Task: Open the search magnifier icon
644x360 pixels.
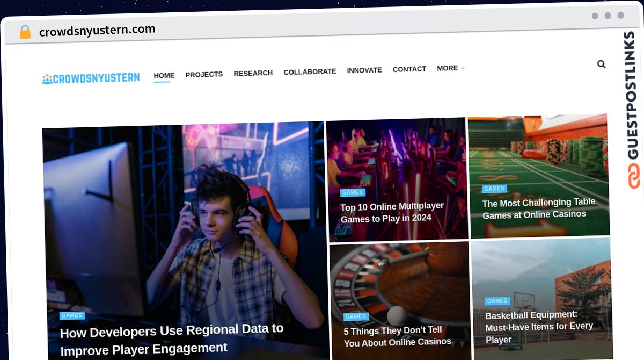Action: 601,64
